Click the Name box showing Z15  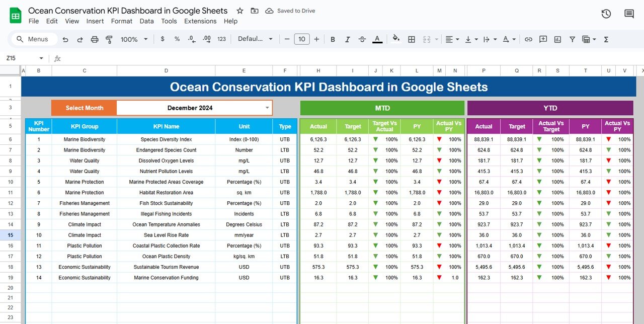coord(25,58)
